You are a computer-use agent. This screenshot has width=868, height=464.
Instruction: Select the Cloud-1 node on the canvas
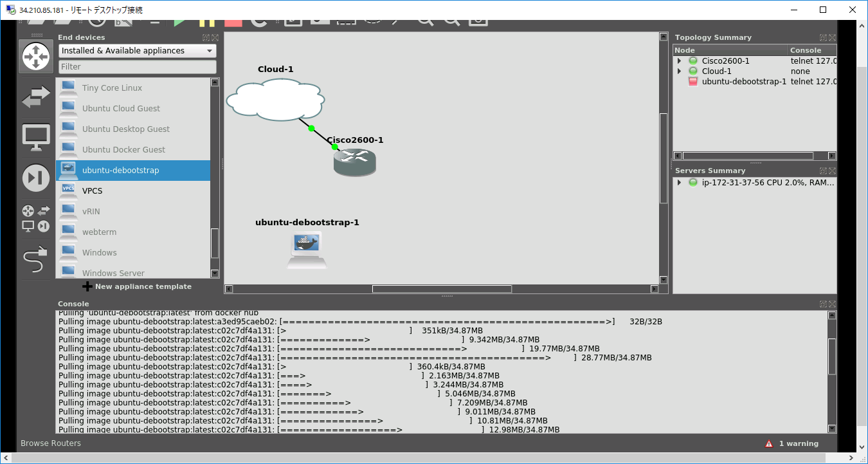(x=275, y=100)
